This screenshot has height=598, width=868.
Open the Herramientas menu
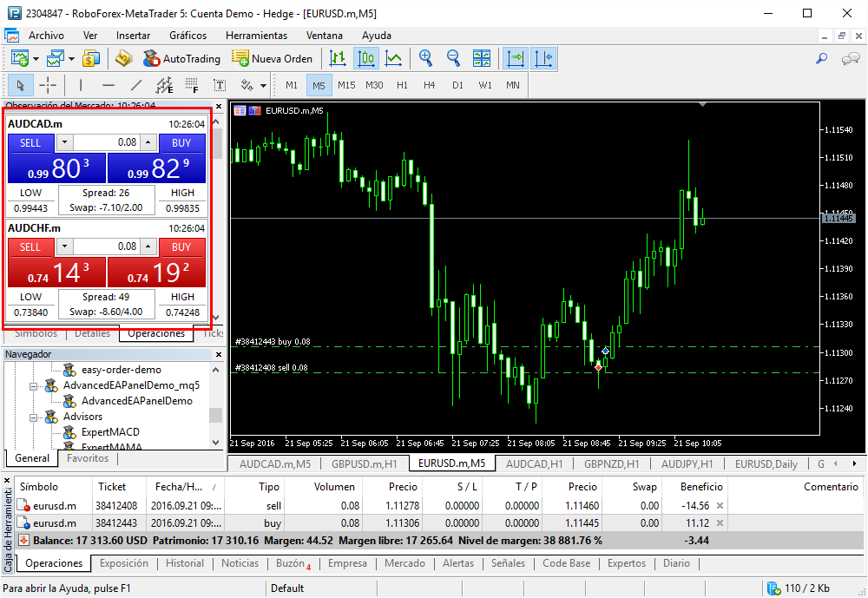click(x=256, y=36)
